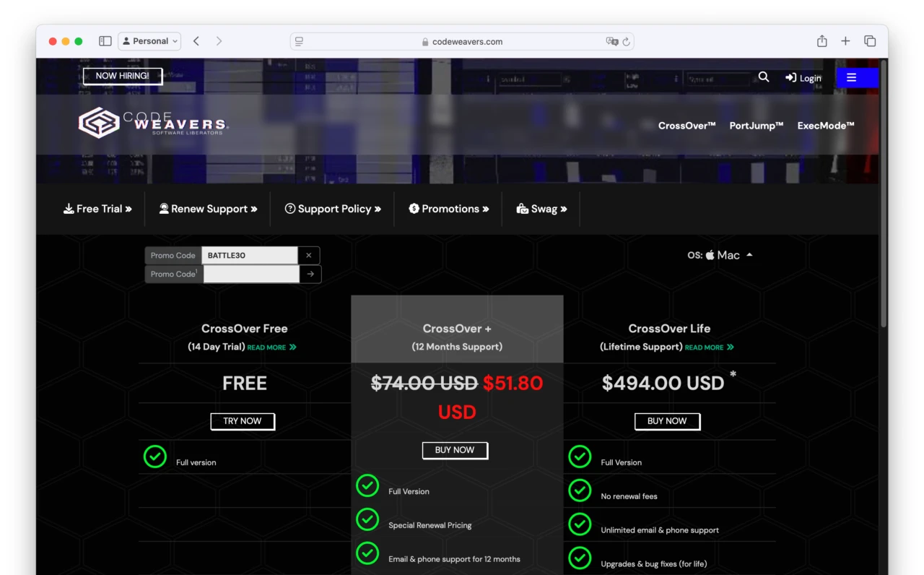Screen dimensions: 924x575
Task: Click the BATTLE30 promo code field
Action: [x=250, y=255]
